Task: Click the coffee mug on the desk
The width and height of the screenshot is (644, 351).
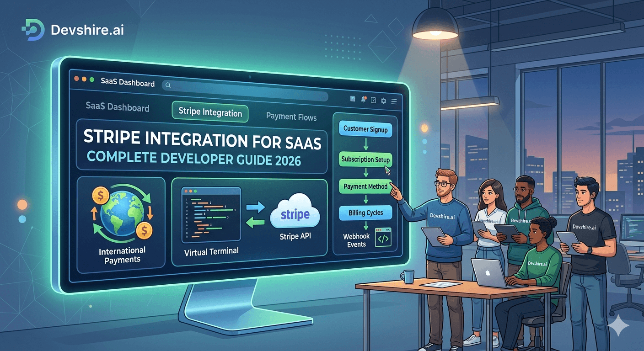Action: (407, 277)
